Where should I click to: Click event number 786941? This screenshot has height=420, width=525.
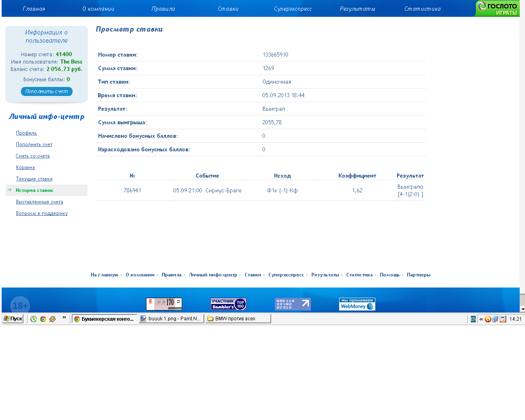click(x=132, y=190)
